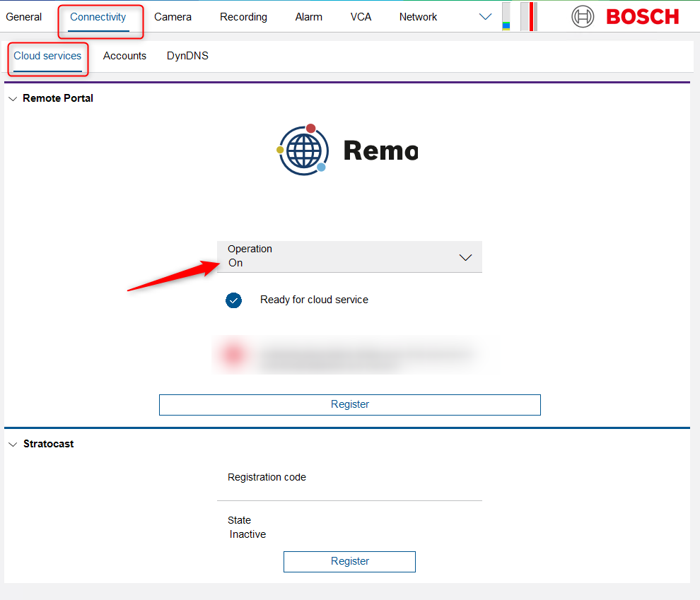This screenshot has height=600, width=700.
Task: Collapse the Stratocast section
Action: coord(13,445)
